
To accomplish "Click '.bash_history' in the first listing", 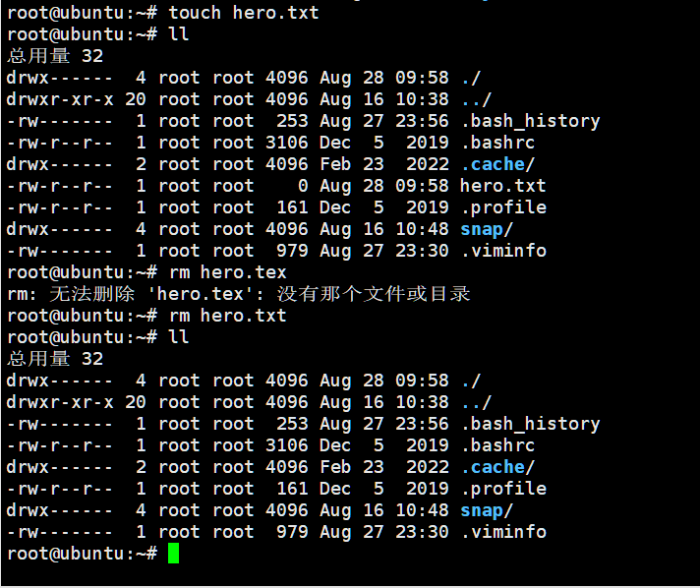I will pyautogui.click(x=530, y=121).
